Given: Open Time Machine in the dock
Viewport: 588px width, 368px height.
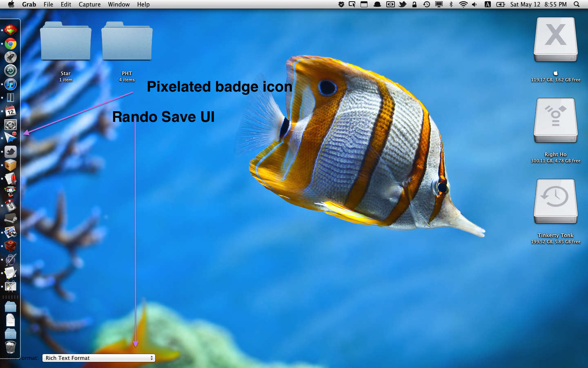Looking at the screenshot, I should tap(11, 71).
